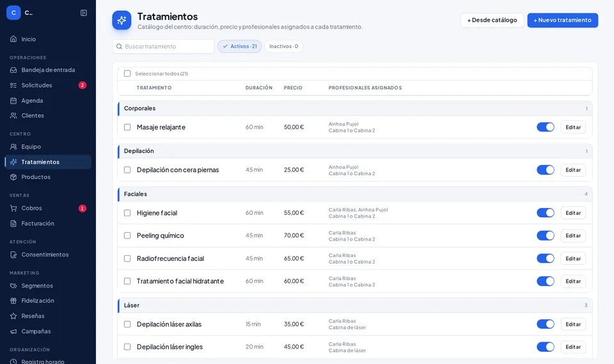The width and height of the screenshot is (614, 364).
Task: Click the search magnifier icon
Action: tap(120, 46)
